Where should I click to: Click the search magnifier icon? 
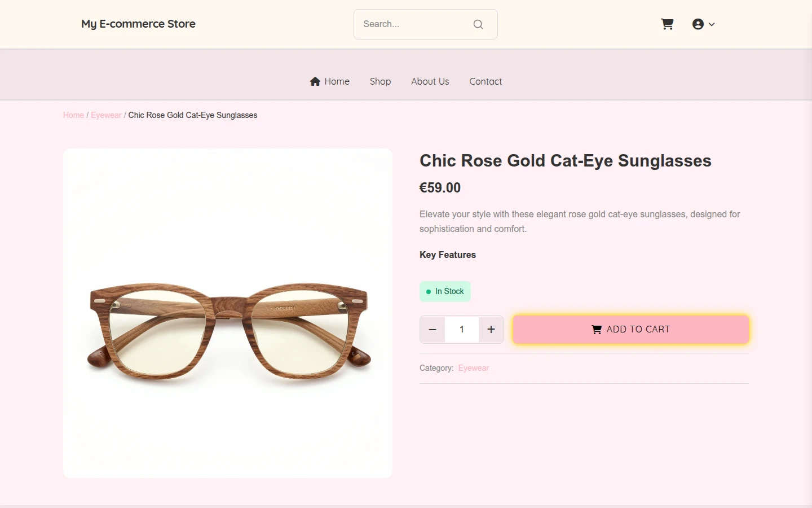[x=478, y=24]
